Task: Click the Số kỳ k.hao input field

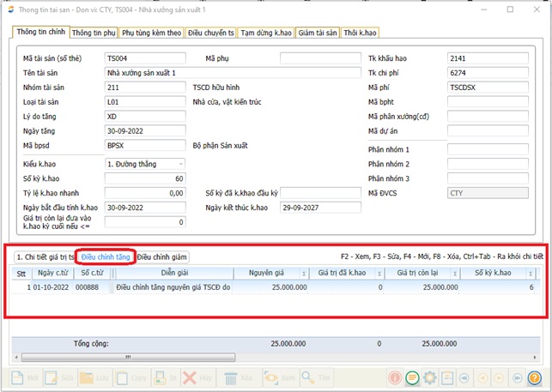Action: coord(144,178)
